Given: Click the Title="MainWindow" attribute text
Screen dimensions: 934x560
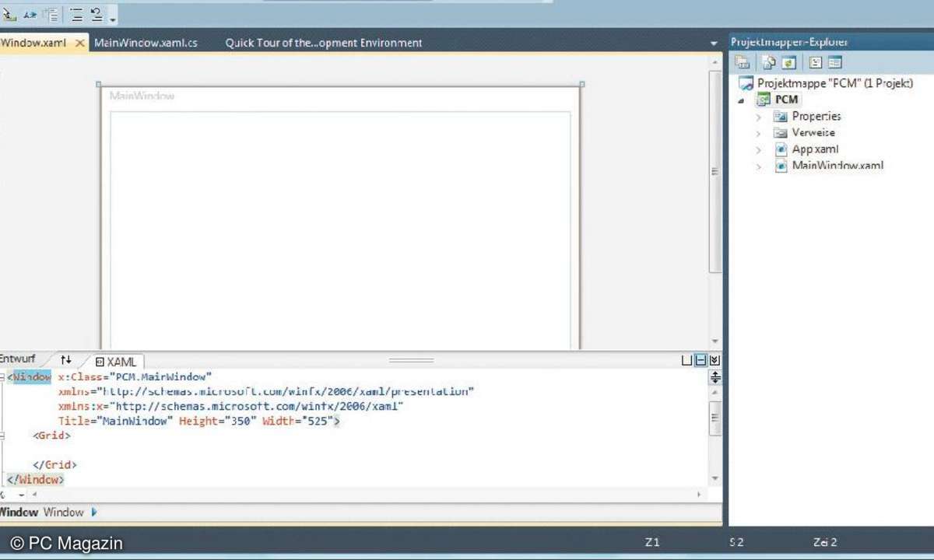Looking at the screenshot, I should [x=116, y=422].
